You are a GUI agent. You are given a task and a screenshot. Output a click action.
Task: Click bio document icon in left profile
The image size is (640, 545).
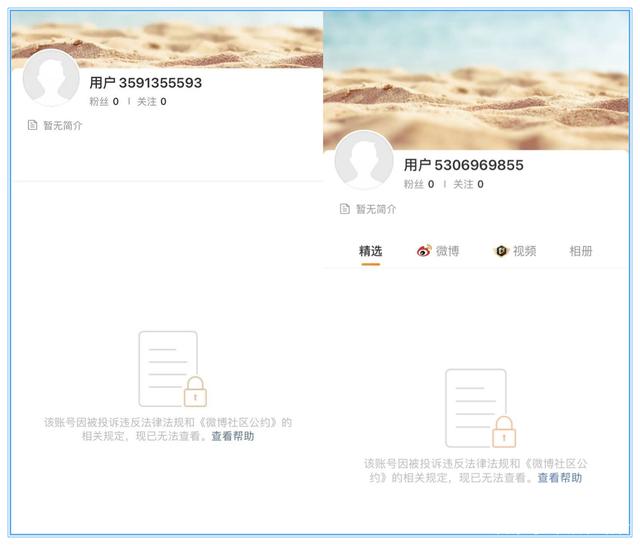(32, 125)
